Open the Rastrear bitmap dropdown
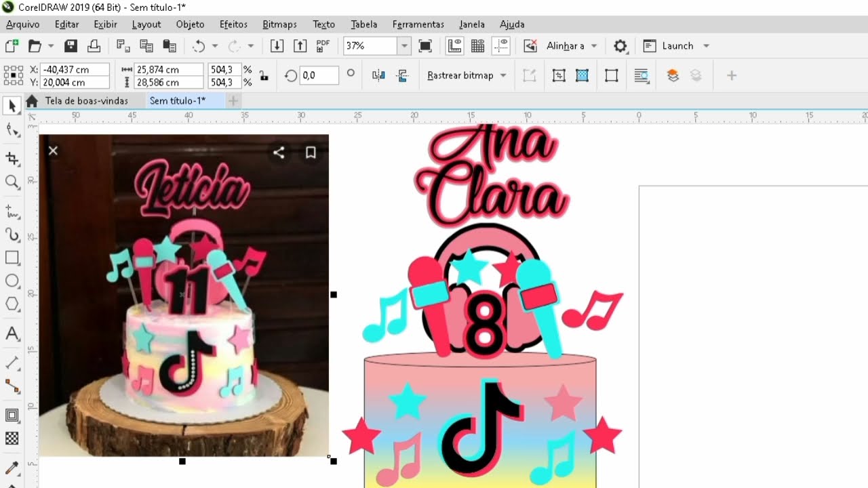Screen dimensions: 868x488 [x=503, y=75]
